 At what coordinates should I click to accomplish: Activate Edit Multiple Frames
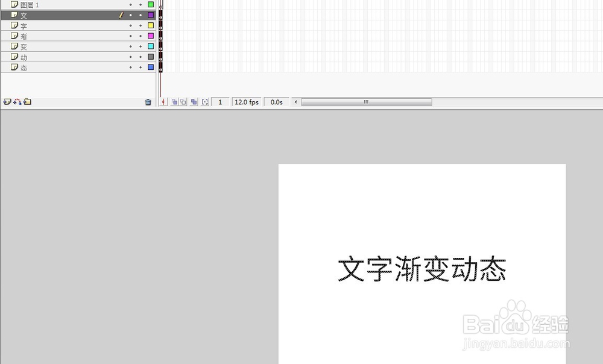click(194, 102)
